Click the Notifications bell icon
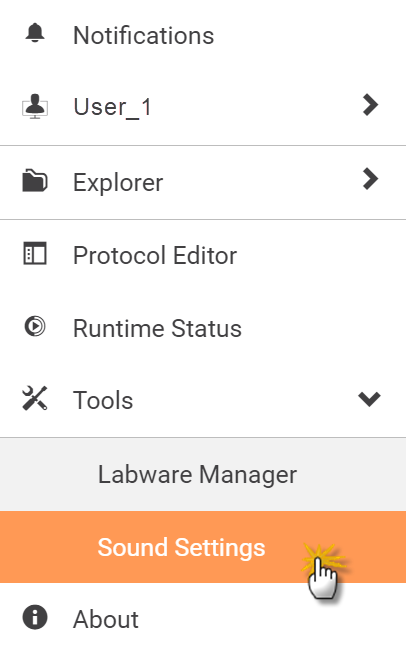The width and height of the screenshot is (406, 655). pos(35,33)
